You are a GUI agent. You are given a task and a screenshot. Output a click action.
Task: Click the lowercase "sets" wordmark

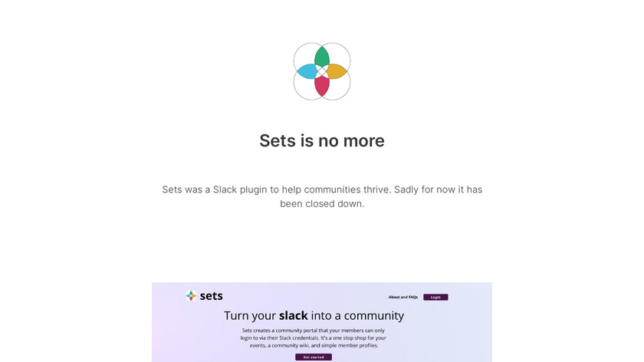(x=212, y=296)
